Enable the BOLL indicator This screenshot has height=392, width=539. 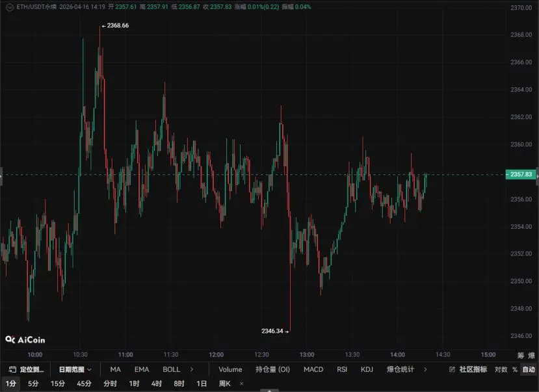coord(172,369)
